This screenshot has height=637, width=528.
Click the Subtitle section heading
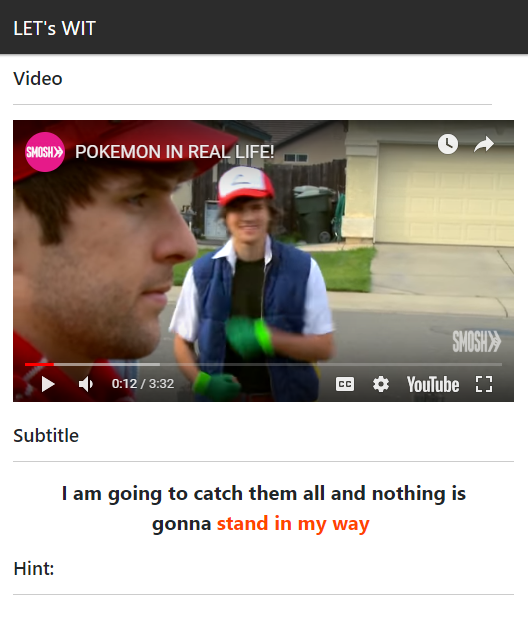[x=46, y=436]
